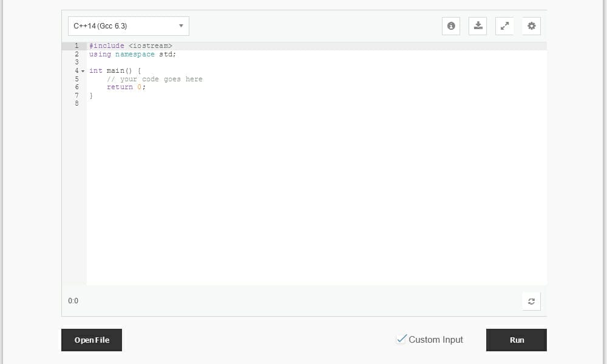Open the compiler information panel
The image size is (607, 364).
click(x=451, y=25)
